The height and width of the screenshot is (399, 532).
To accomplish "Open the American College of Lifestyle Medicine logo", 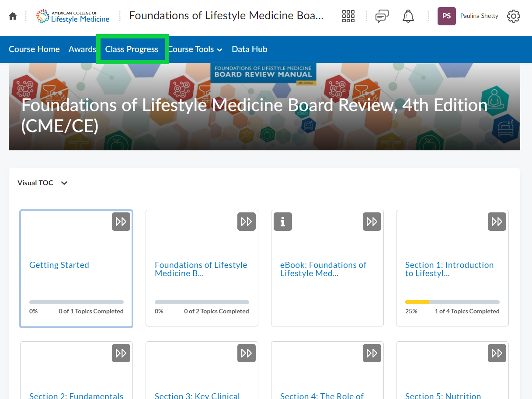I will 73,16.
